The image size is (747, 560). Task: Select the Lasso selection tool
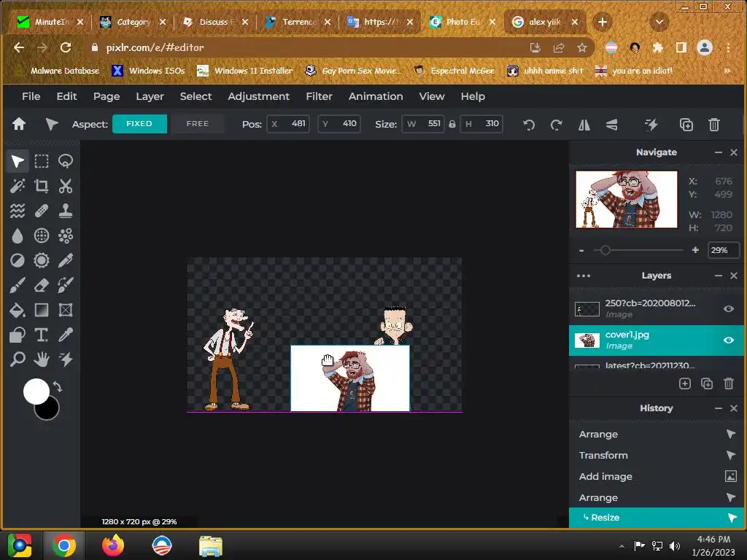66,161
